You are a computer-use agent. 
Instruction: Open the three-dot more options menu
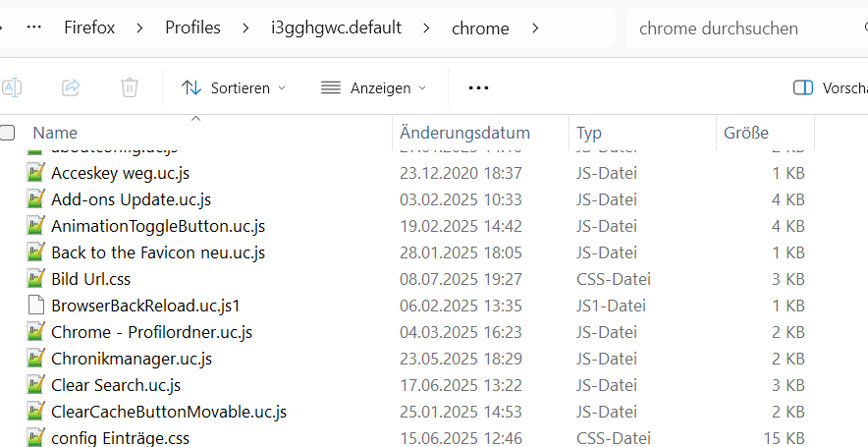[x=478, y=87]
